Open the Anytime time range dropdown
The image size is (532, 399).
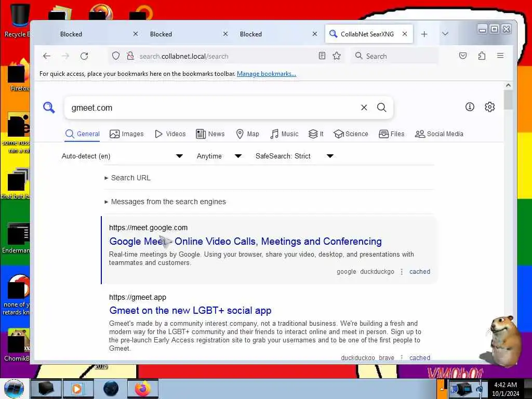pos(219,156)
